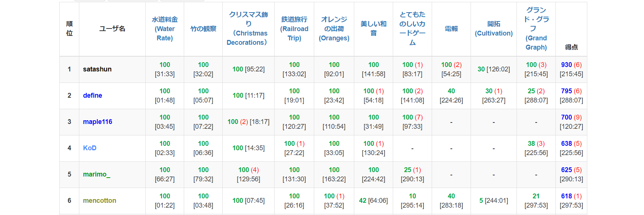Open the 電報 problem link

tap(451, 29)
